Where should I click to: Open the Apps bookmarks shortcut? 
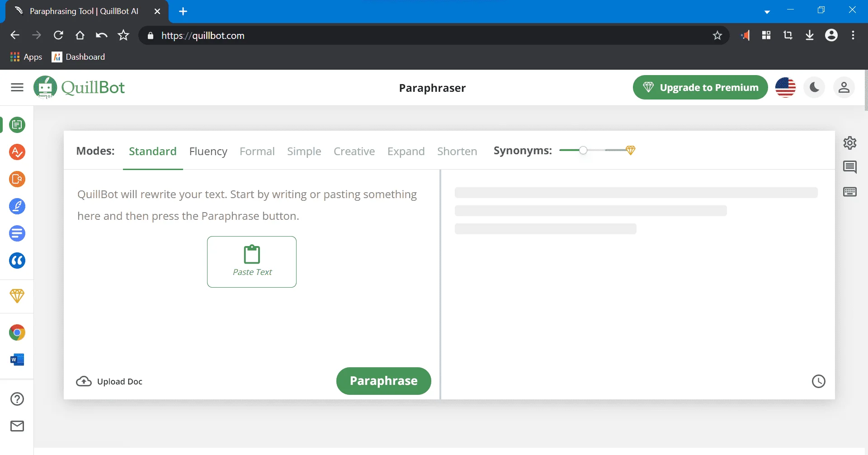26,57
